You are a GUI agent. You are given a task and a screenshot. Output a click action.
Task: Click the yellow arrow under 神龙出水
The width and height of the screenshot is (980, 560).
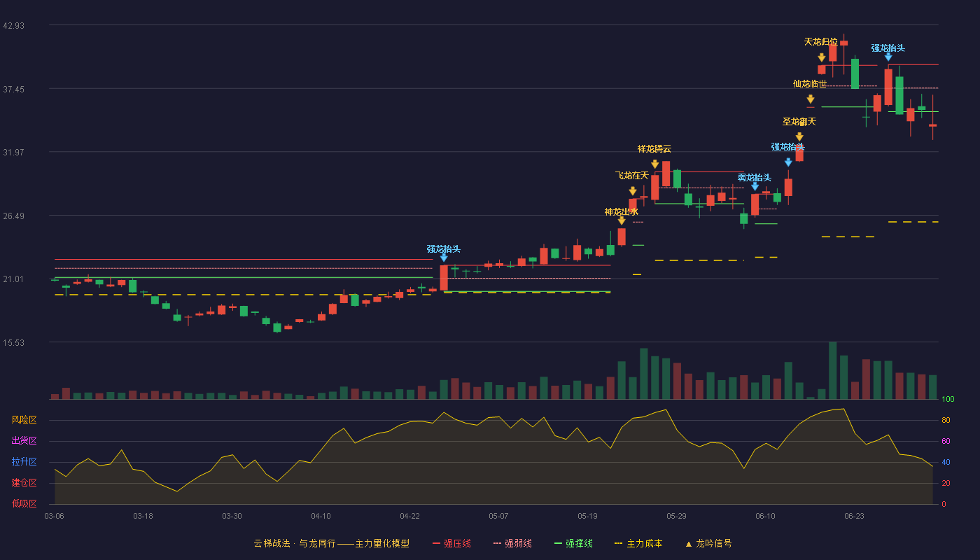click(x=622, y=221)
